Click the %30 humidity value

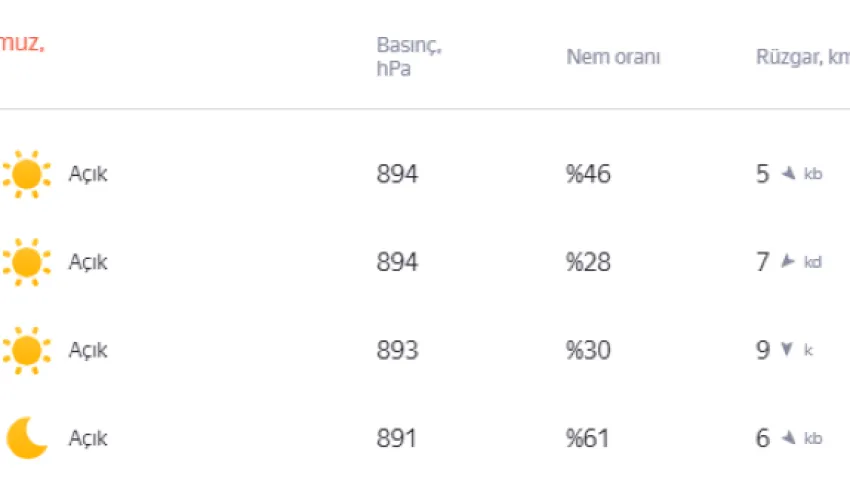(588, 350)
